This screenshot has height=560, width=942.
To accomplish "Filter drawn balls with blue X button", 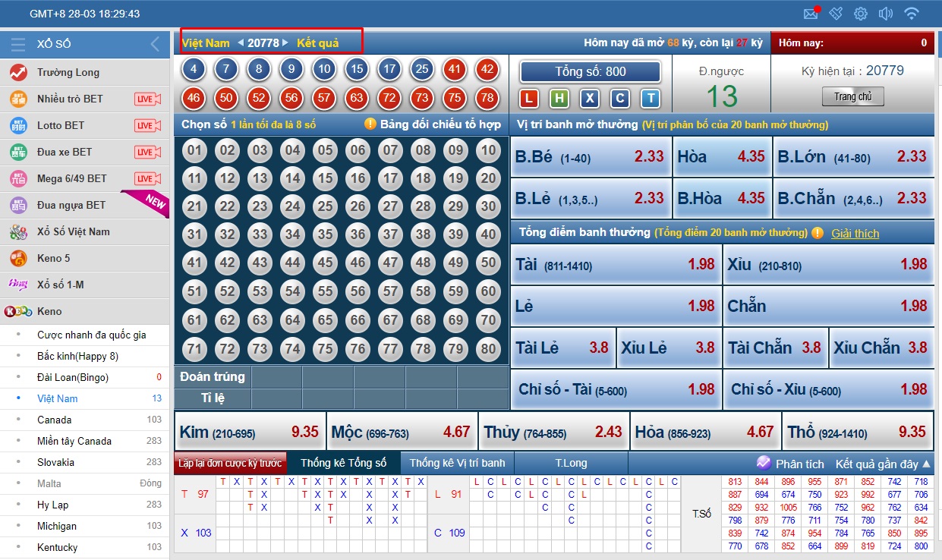I will coord(590,98).
